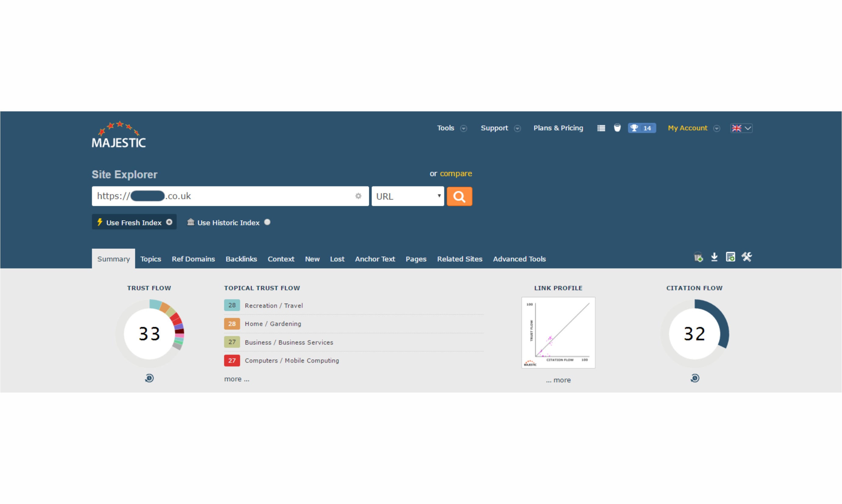This screenshot has width=842, height=504.
Task: Click Trust Flow history clock icon
Action: pos(149,378)
